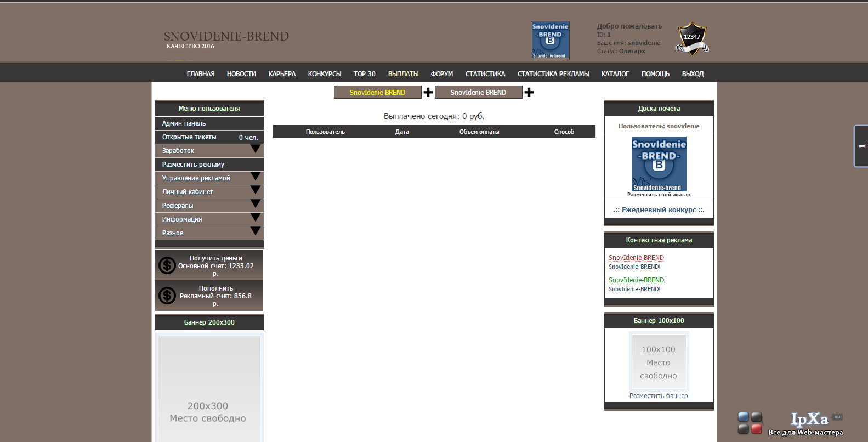Open the КАРЬЕРА page

pyautogui.click(x=282, y=74)
